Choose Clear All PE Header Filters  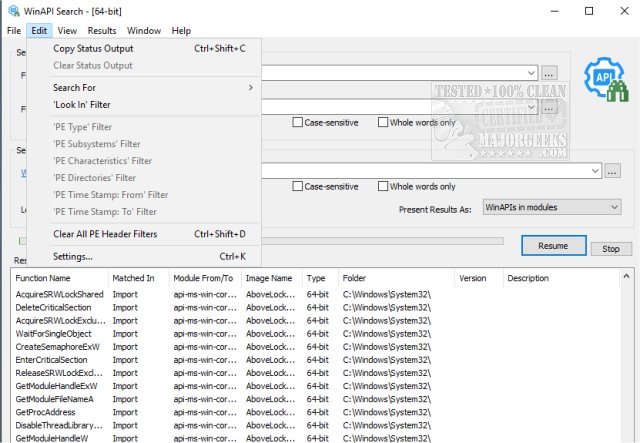click(x=144, y=234)
